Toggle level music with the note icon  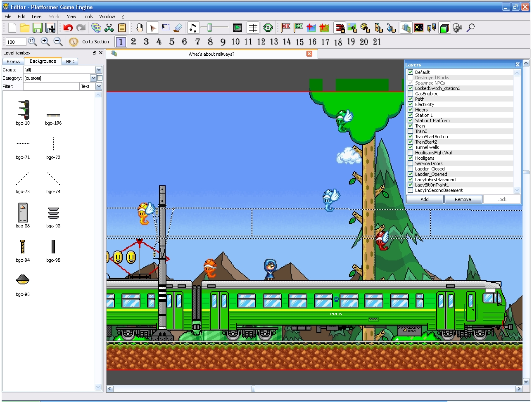click(x=193, y=28)
